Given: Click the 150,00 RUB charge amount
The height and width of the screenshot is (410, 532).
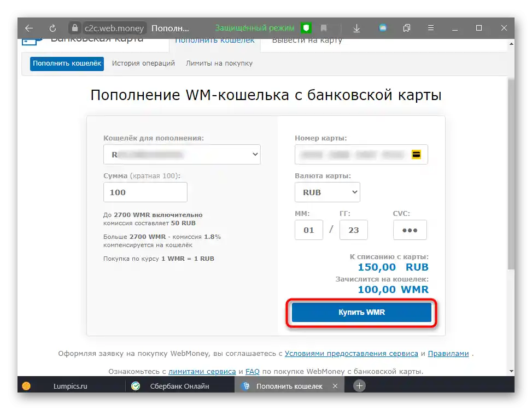Looking at the screenshot, I should point(393,267).
